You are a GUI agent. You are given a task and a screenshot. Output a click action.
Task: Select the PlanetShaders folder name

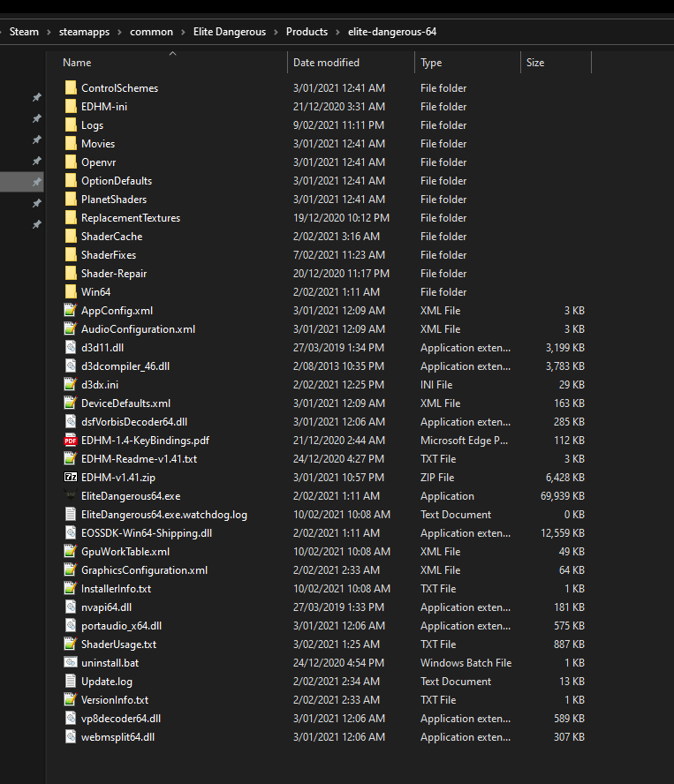click(114, 200)
